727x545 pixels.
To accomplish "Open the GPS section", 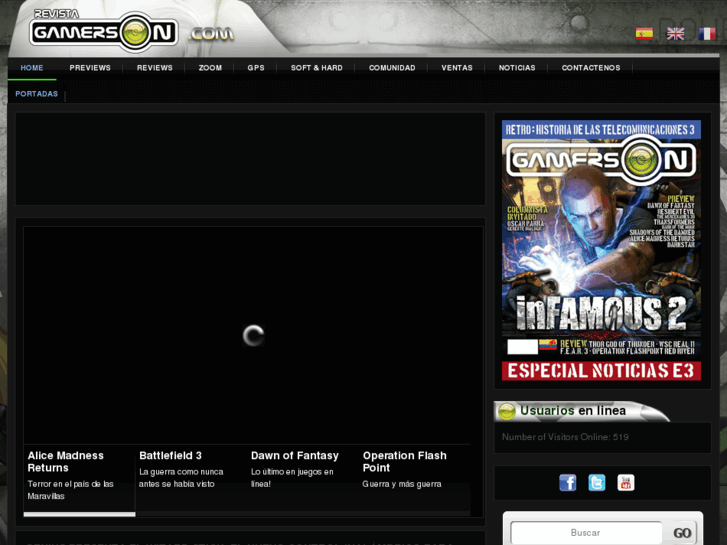I will 255,68.
